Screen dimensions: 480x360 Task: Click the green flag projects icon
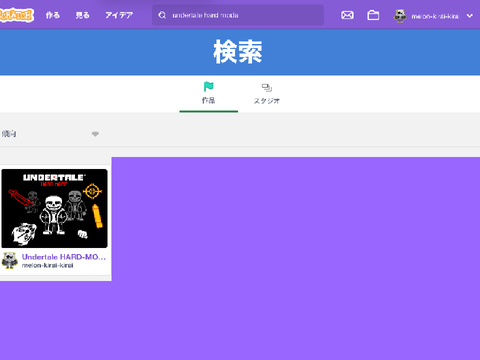pyautogui.click(x=209, y=87)
